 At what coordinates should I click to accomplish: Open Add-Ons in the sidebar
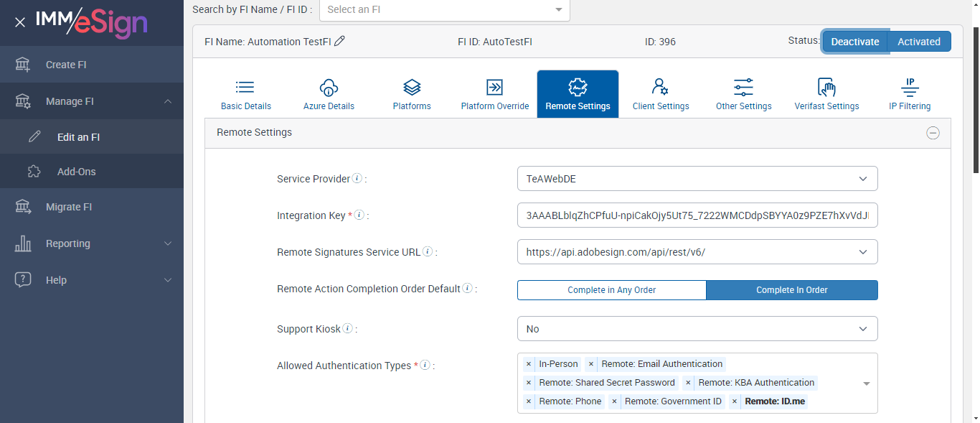(x=76, y=172)
